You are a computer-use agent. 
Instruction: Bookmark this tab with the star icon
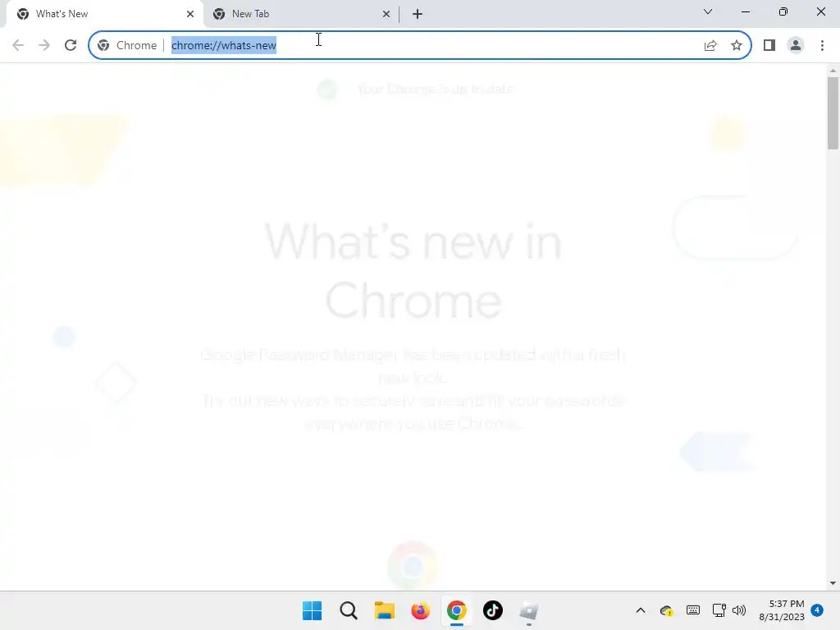(x=737, y=46)
